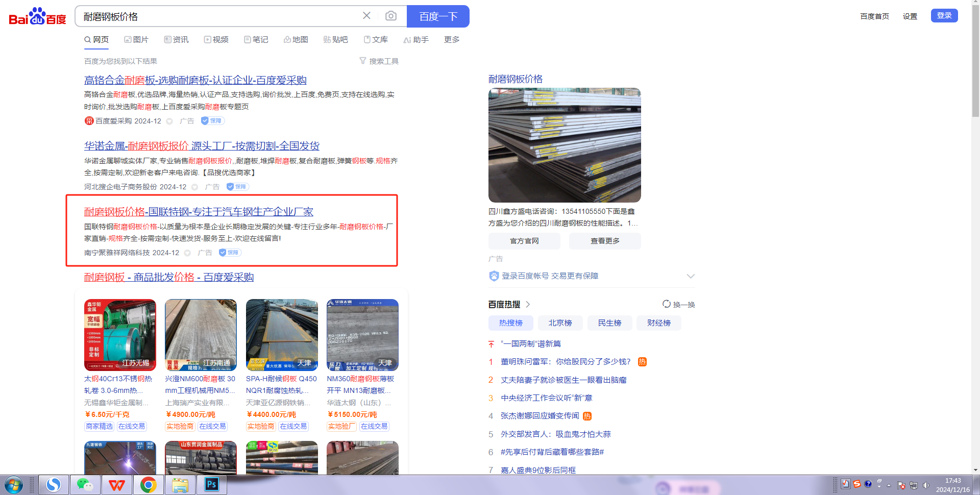Switch to the 图片 search tab
The height and width of the screenshot is (495, 980).
[136, 39]
